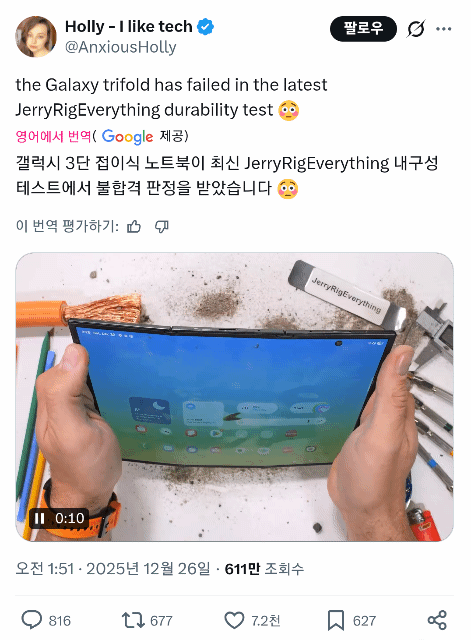The width and height of the screenshot is (471, 640).
Task: Open the three-dot more options menu
Action: click(x=444, y=29)
